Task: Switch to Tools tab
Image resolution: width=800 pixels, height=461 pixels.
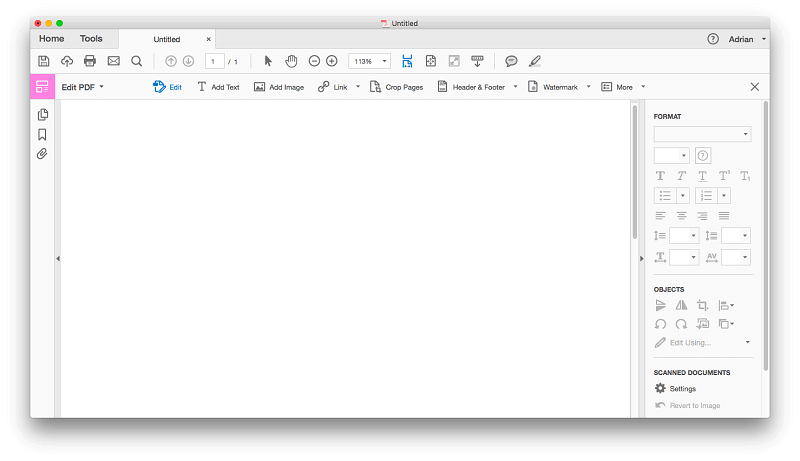Action: (x=91, y=39)
